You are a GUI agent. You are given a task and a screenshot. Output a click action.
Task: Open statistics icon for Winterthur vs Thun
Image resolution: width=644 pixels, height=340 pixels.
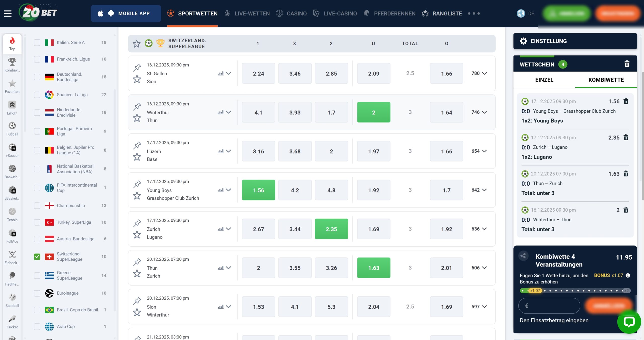[x=221, y=112]
